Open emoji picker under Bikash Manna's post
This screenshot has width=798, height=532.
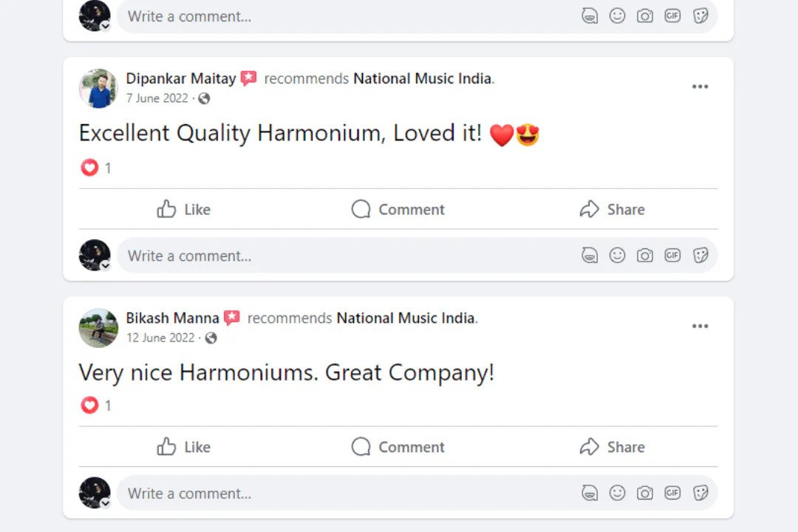click(x=617, y=493)
